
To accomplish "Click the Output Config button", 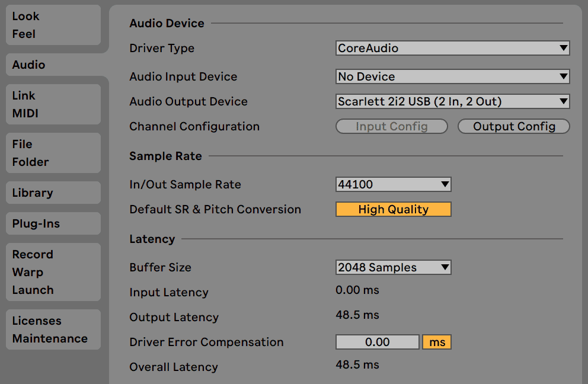I will [514, 126].
